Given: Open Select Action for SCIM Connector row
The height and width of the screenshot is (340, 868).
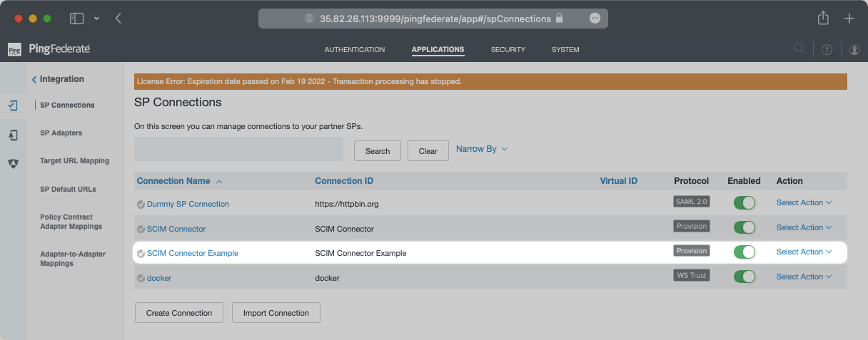Looking at the screenshot, I should coord(804,227).
